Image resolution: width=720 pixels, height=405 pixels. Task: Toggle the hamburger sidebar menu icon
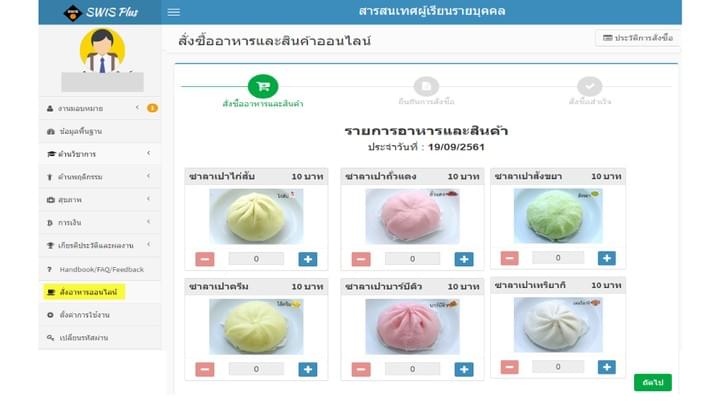[174, 12]
